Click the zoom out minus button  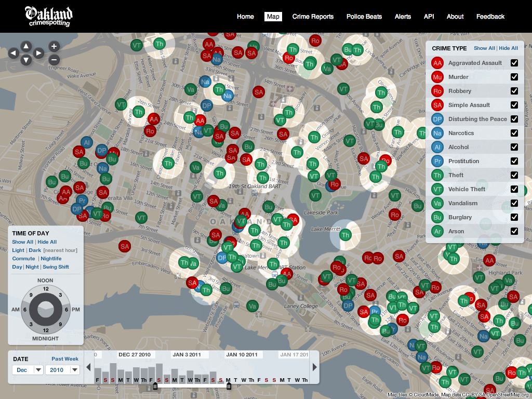[54, 59]
